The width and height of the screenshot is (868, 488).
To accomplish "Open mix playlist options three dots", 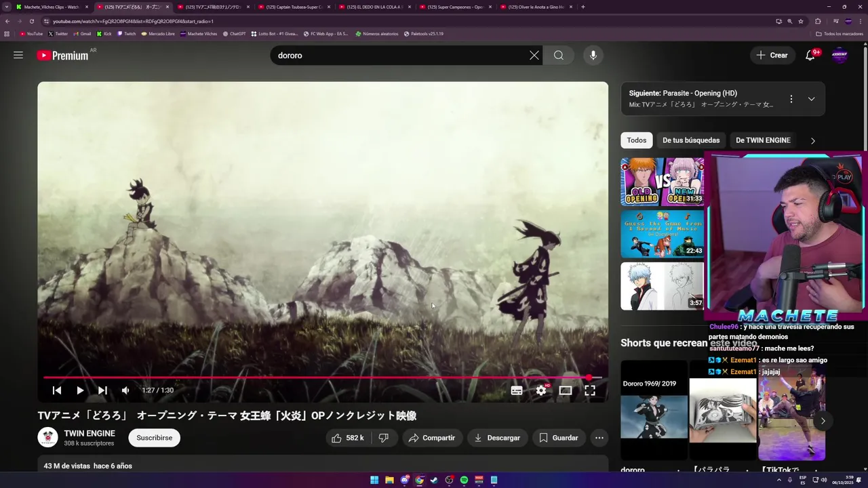I will 791,99.
